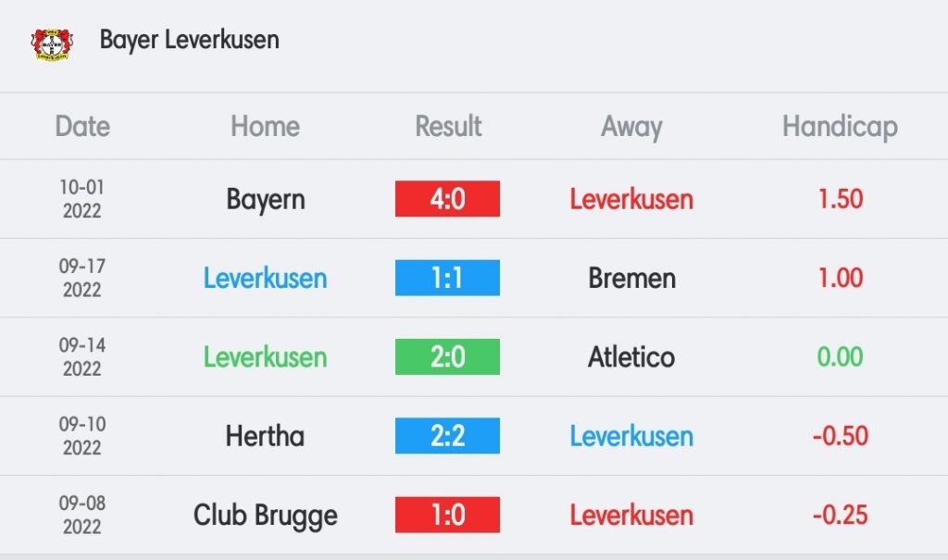Click the 1.50 handicap value
The width and height of the screenshot is (948, 560).
841,199
